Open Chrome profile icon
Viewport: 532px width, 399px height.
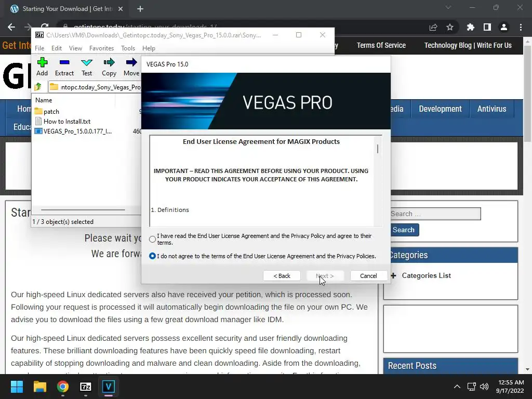[504, 27]
